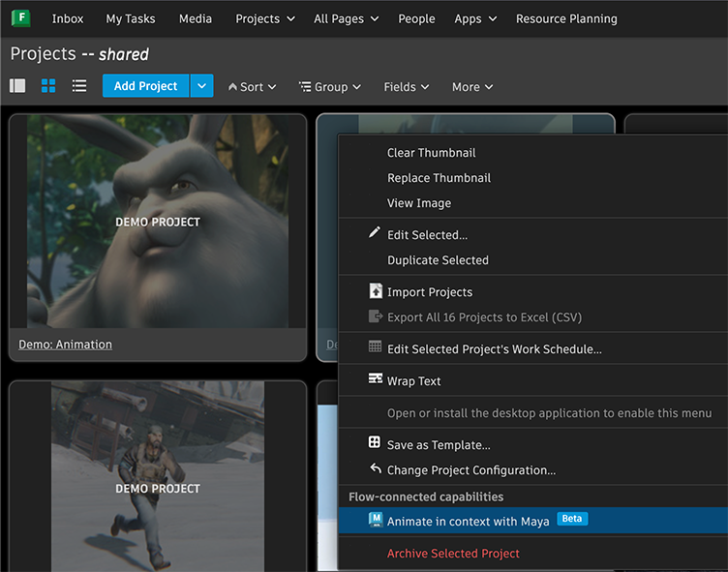Image resolution: width=728 pixels, height=572 pixels.
Task: Open the Media page
Action: click(x=196, y=18)
